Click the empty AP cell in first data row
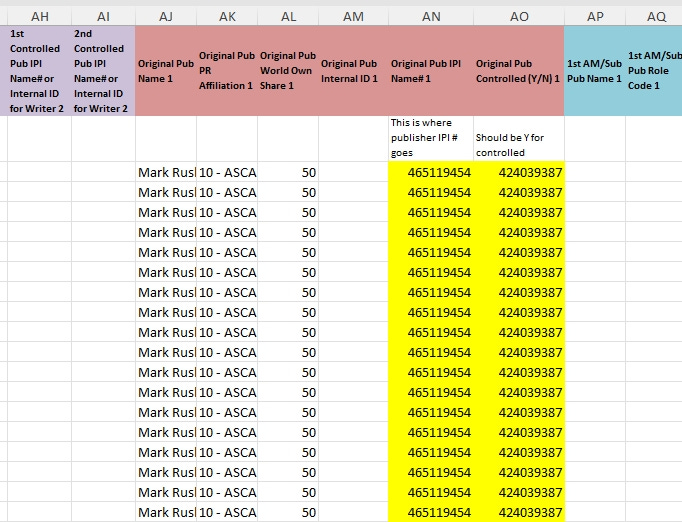Image resolution: width=682 pixels, height=522 pixels. click(595, 172)
